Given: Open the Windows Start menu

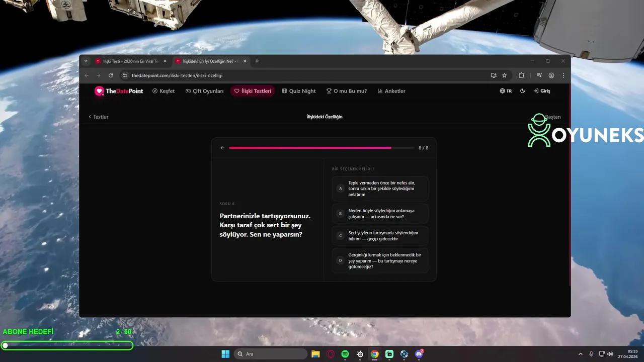Looking at the screenshot, I should point(225,354).
